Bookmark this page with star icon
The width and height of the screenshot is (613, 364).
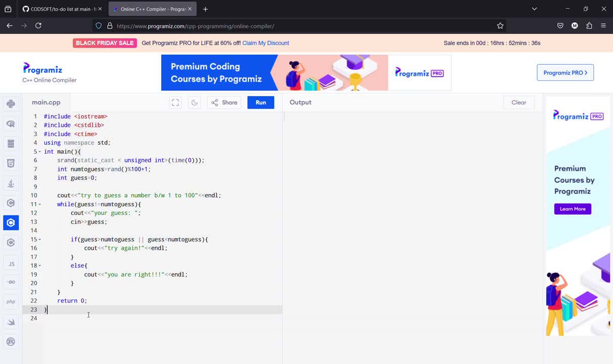click(x=500, y=26)
